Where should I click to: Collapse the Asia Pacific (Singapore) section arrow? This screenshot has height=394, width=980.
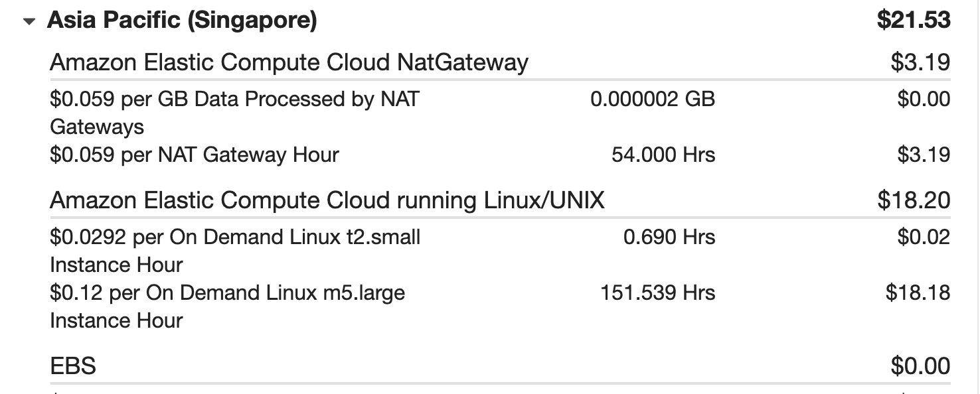pos(29,21)
